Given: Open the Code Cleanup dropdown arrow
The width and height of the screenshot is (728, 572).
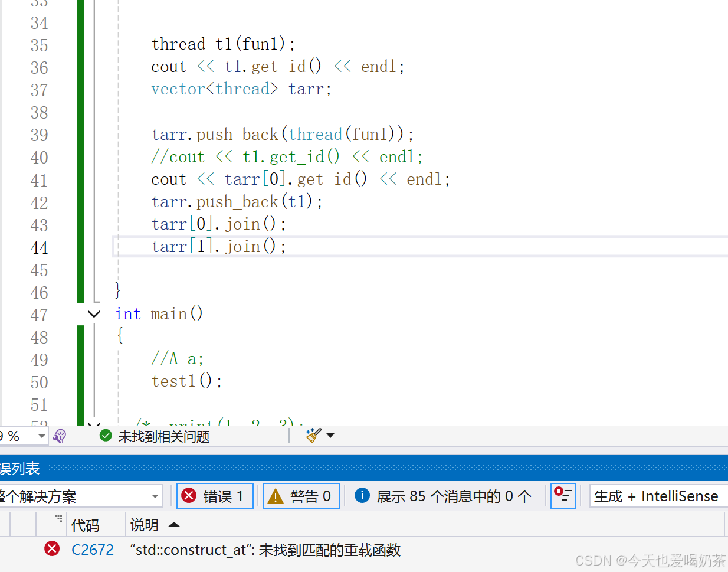Looking at the screenshot, I should [330, 435].
